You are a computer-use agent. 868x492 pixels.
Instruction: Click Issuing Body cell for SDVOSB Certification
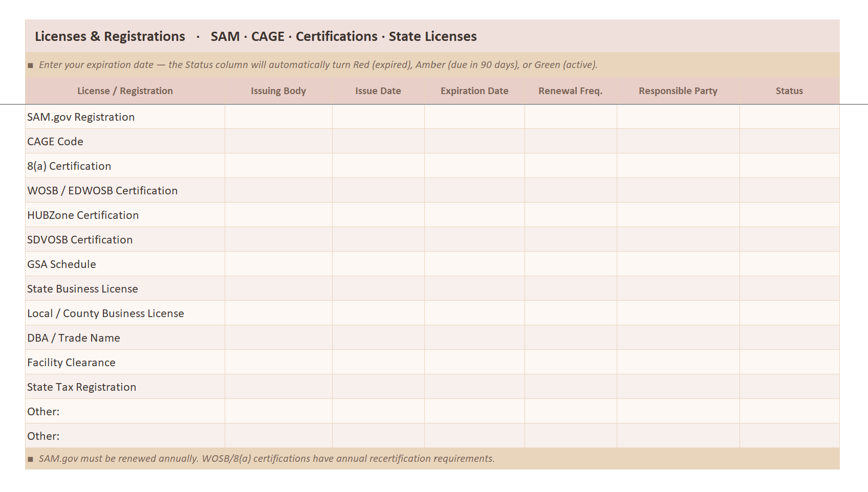coord(278,239)
